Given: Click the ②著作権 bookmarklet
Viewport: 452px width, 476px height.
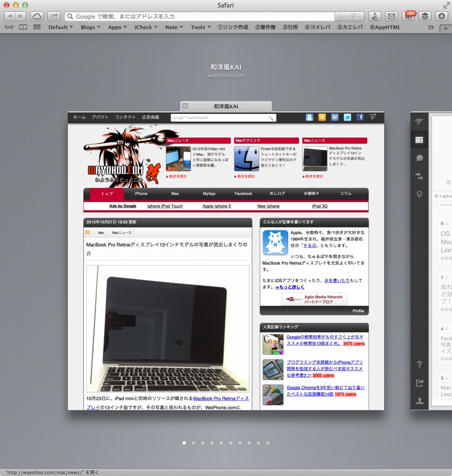Looking at the screenshot, I should click(265, 27).
